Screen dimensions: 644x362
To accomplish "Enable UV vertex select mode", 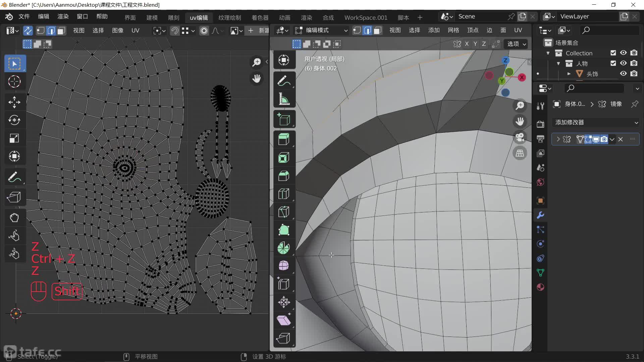I will (41, 31).
